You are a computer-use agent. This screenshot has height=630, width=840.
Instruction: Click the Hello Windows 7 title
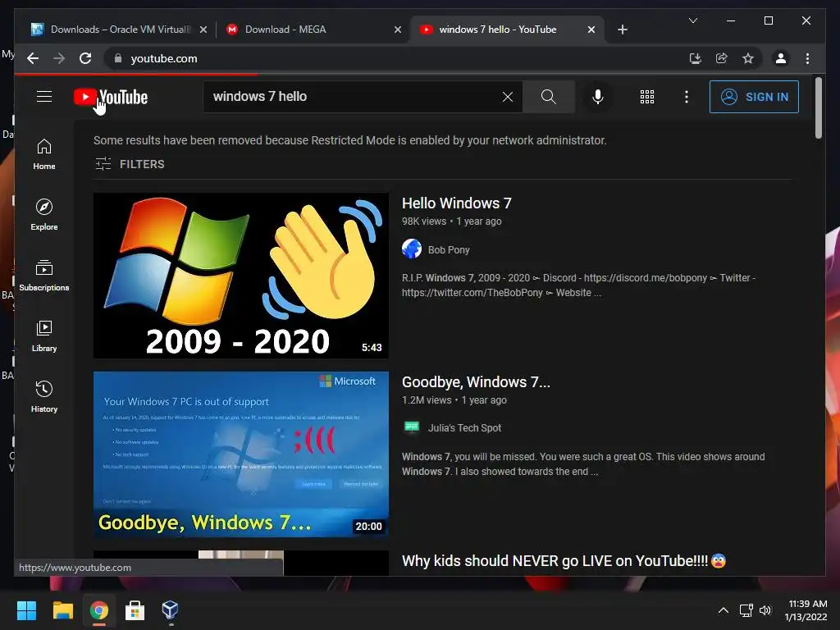456,203
